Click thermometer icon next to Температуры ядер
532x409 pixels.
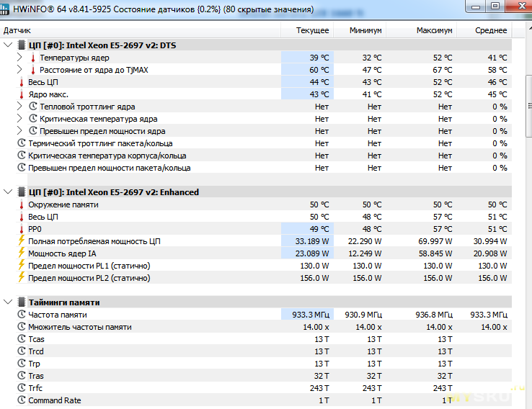[x=32, y=58]
